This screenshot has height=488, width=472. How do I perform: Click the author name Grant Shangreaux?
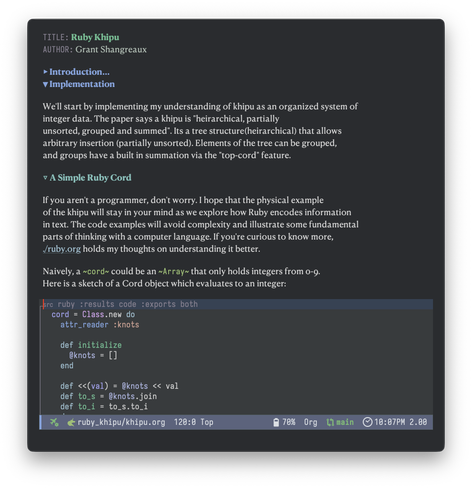coord(111,50)
